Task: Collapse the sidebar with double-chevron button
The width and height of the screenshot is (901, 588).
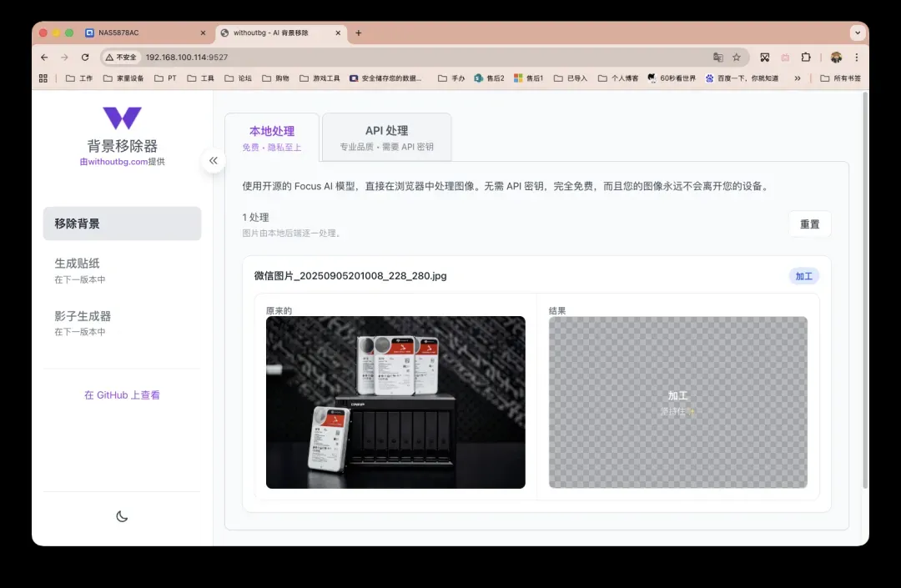Action: (x=214, y=160)
